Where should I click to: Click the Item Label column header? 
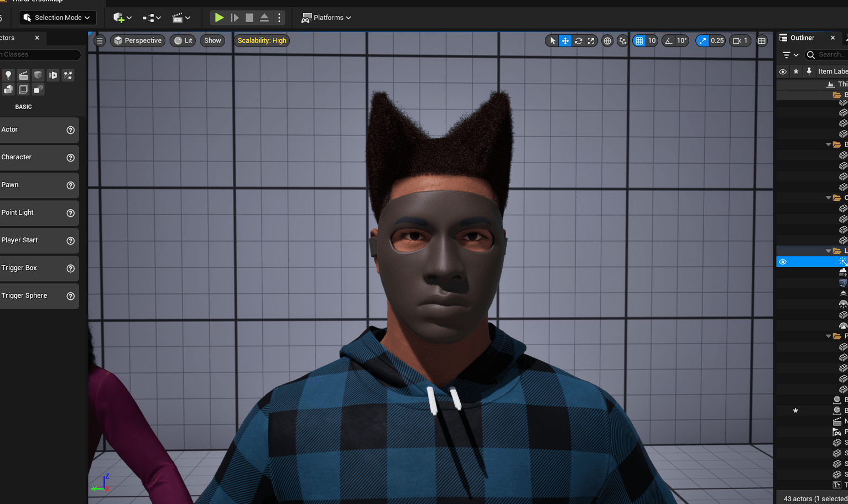[833, 71]
